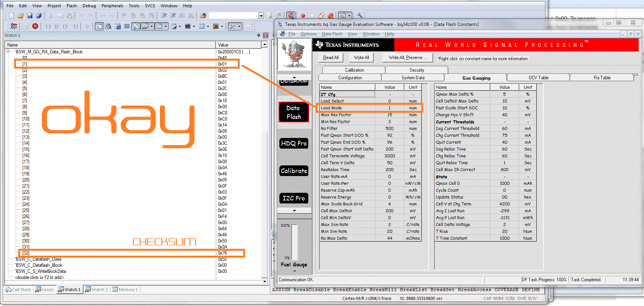Show the Disassembly window icon
The width and height of the screenshot is (644, 306).
108,26
